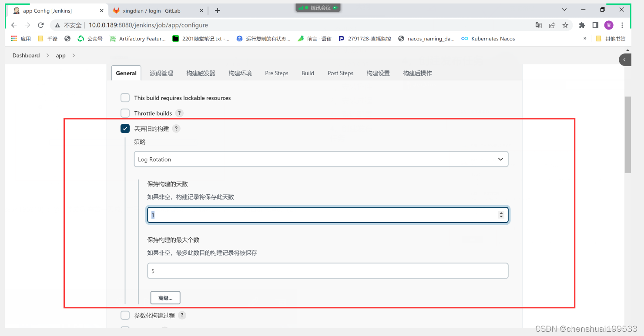Viewport: 644px width, 336px height.
Task: Switch to the 构建环境 tab
Action: tap(240, 73)
